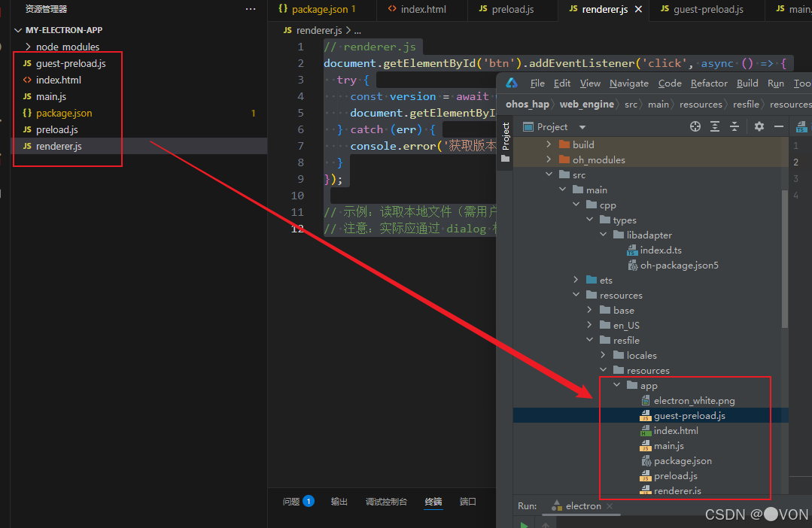Open the explorer panel more actions menu

[251, 9]
